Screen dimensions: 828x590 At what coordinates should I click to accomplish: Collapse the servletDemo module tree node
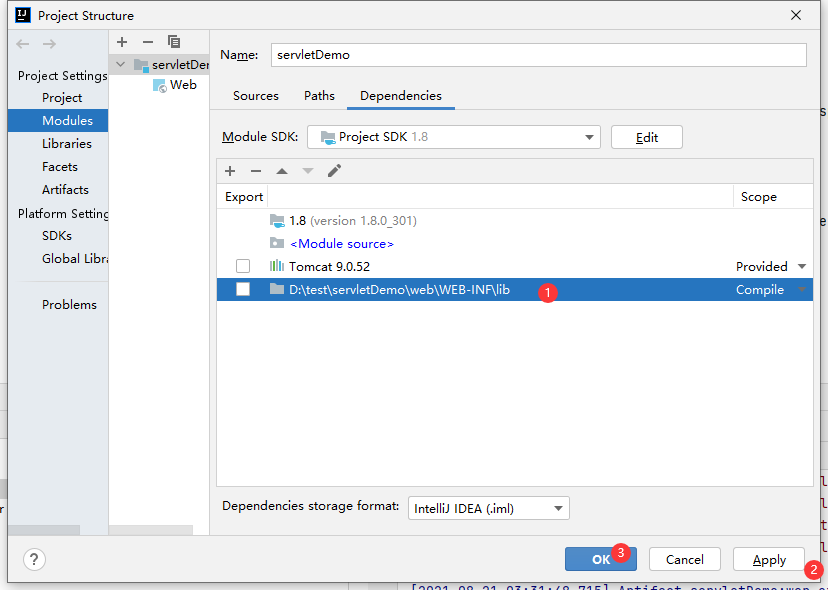121,64
